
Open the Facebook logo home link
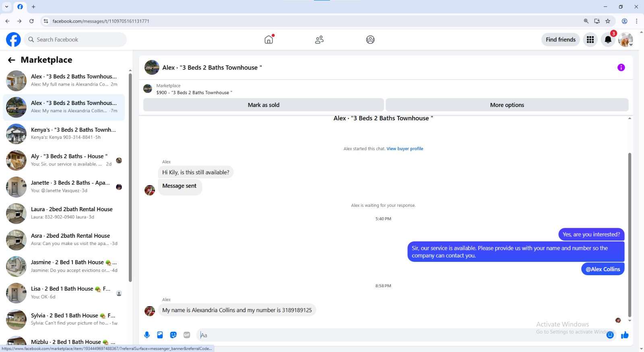tap(13, 39)
